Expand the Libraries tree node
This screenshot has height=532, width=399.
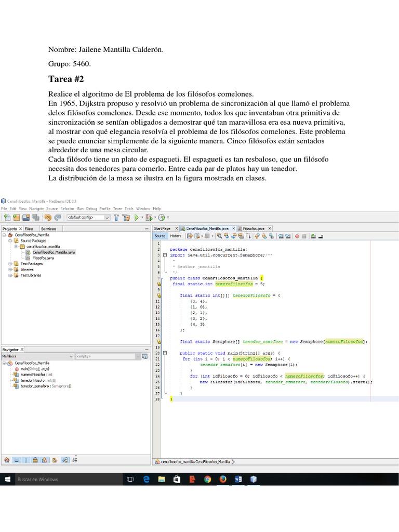(9, 270)
